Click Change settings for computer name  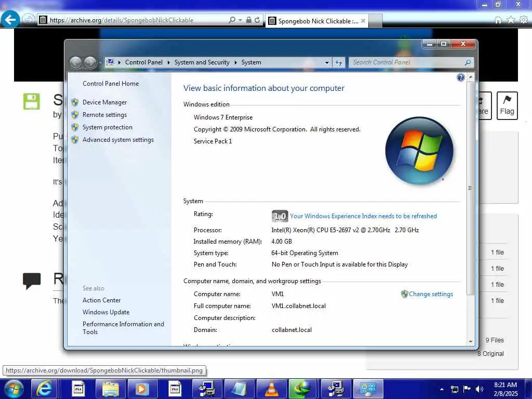[x=431, y=294]
